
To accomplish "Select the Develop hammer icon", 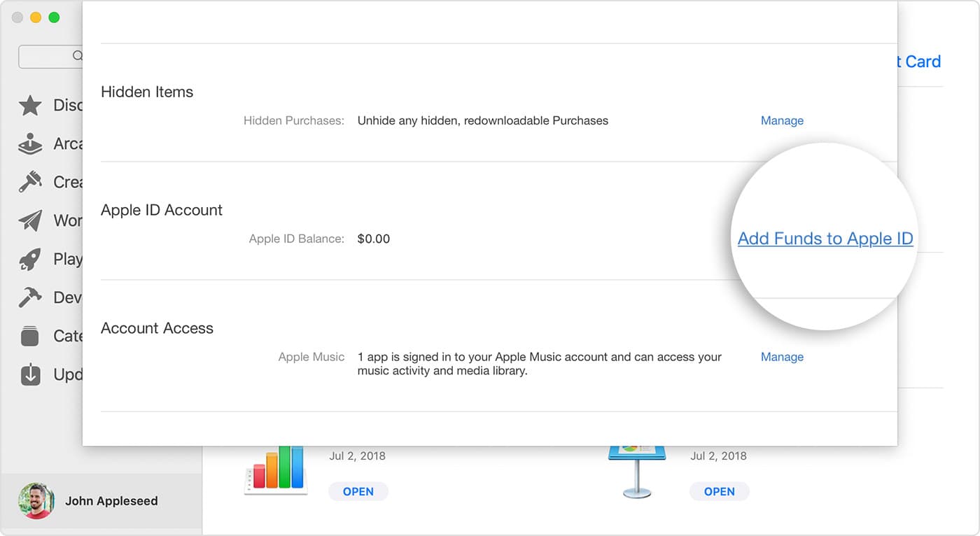I will click(x=30, y=297).
